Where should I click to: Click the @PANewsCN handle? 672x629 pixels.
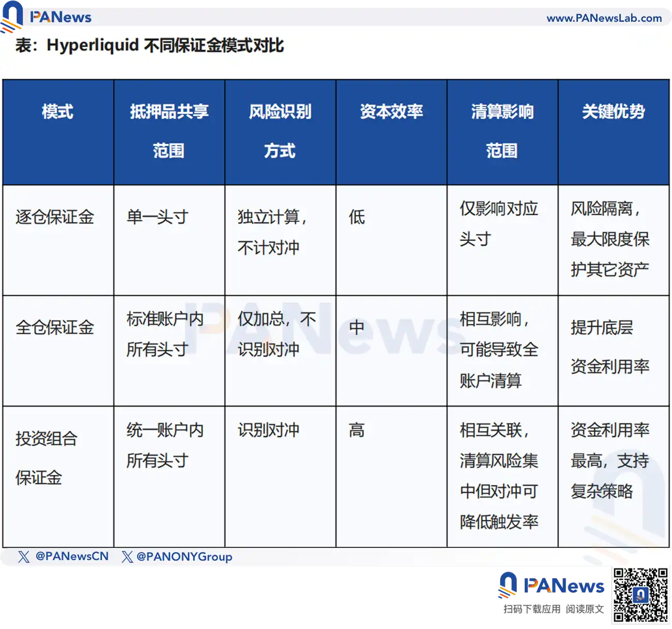(71, 557)
